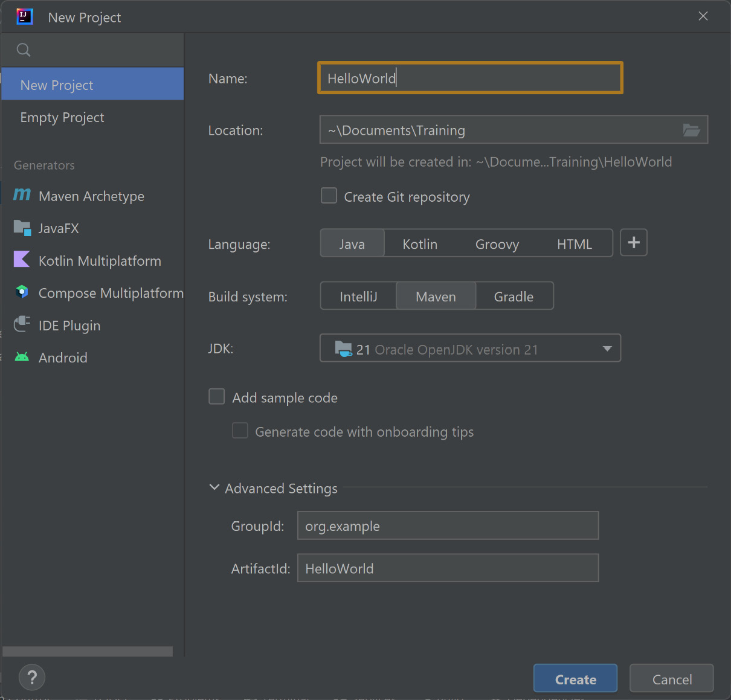Select Kotlin as the language
The width and height of the screenshot is (731, 700).
420,243
